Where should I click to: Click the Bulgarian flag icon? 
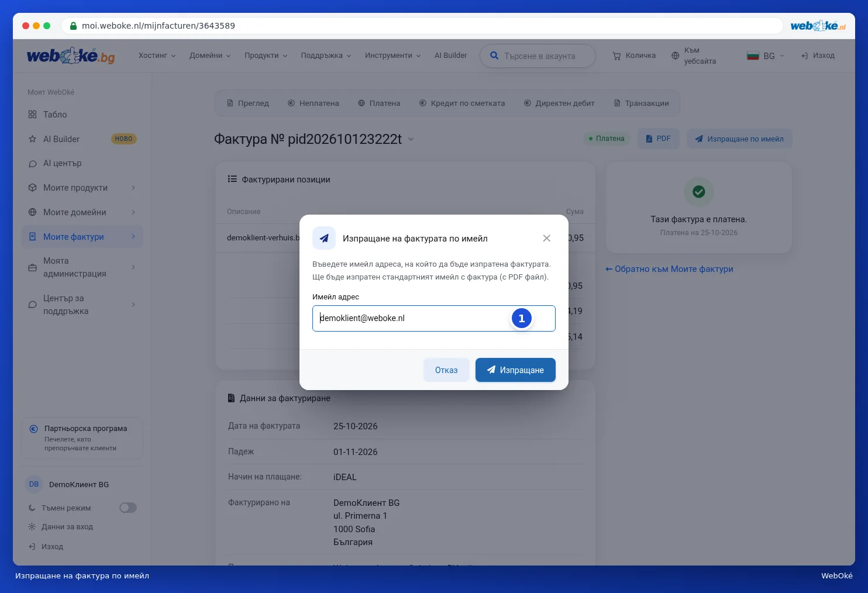753,56
